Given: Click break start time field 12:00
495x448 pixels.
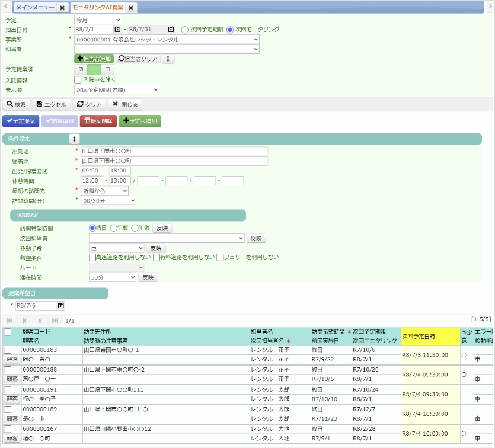Looking at the screenshot, I should [x=92, y=181].
